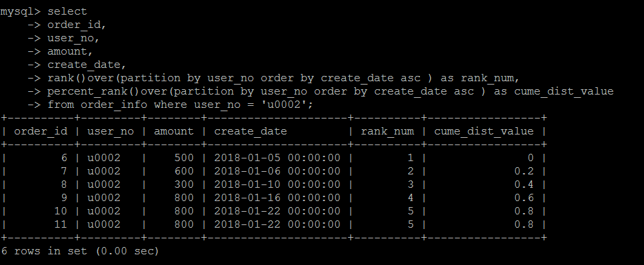Click u0002 in the order 8 row
This screenshot has height=265, width=644.
104,184
